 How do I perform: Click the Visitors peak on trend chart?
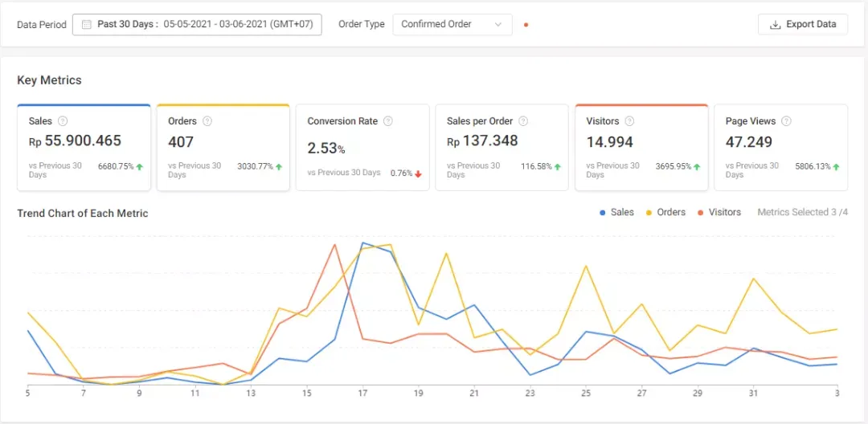tap(334, 244)
